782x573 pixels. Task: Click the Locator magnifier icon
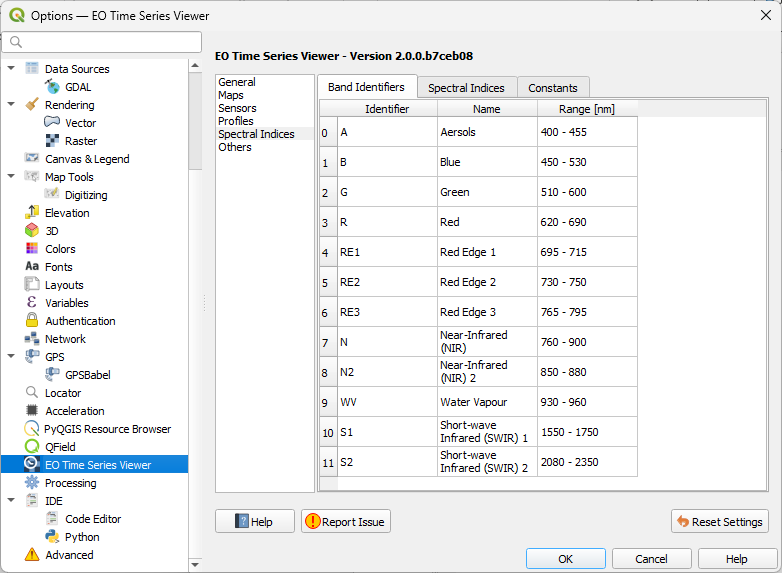pyautogui.click(x=32, y=392)
